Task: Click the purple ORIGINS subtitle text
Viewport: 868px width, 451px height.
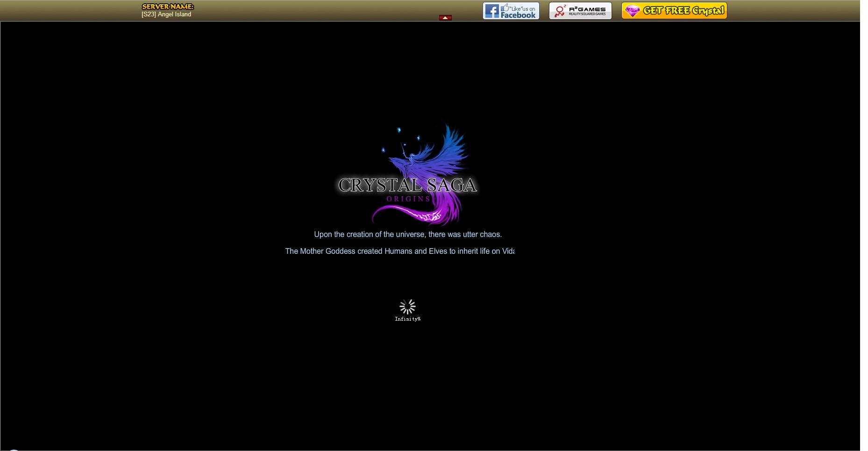Action: coord(408,199)
